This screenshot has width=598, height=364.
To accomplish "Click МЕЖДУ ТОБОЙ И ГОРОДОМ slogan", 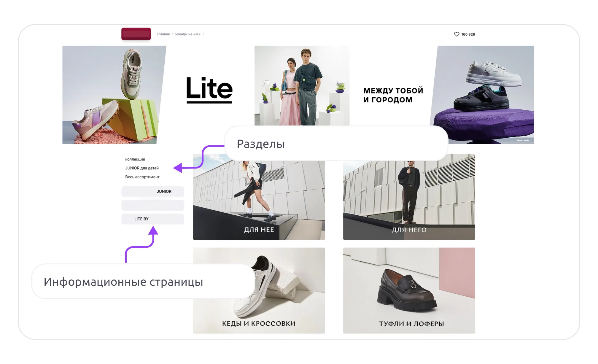I will coord(393,95).
